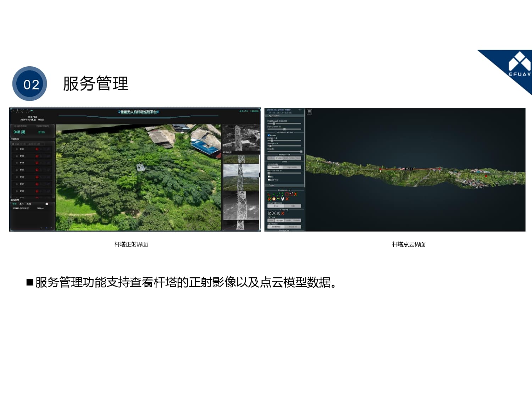Select the azimuth measurement tool
The image size is (532, 399).
point(291,194)
